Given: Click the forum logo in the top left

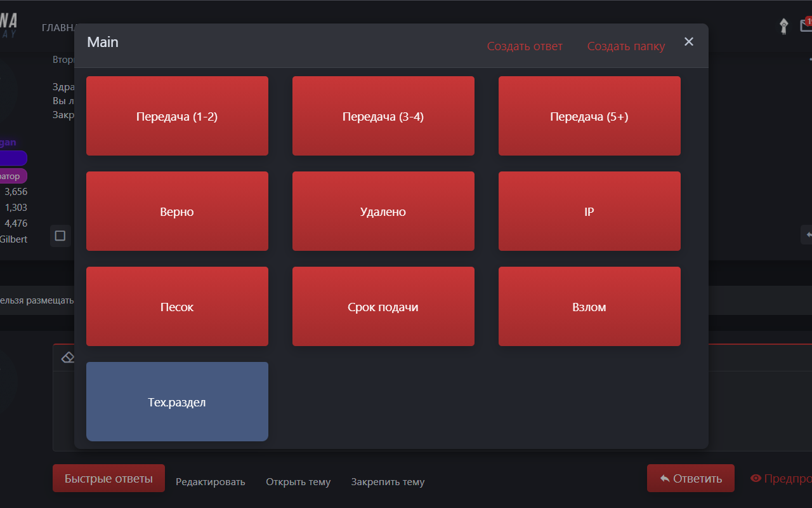Looking at the screenshot, I should (x=11, y=24).
